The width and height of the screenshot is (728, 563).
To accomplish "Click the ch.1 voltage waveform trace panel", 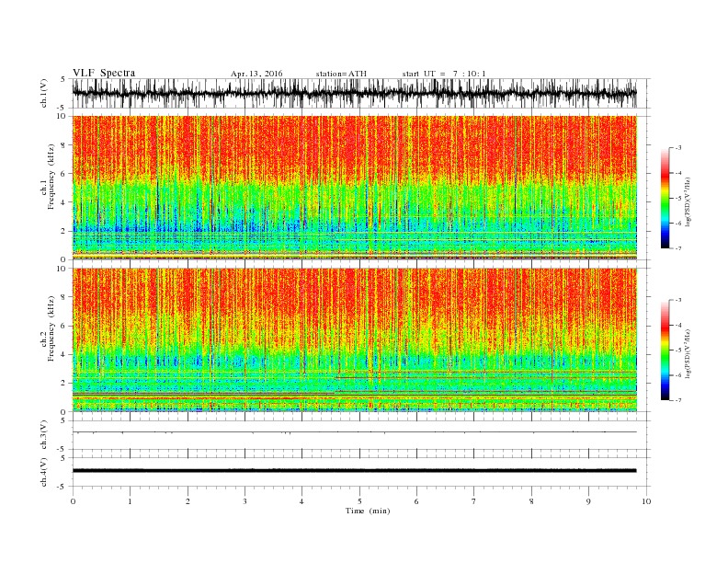I will coord(361,93).
